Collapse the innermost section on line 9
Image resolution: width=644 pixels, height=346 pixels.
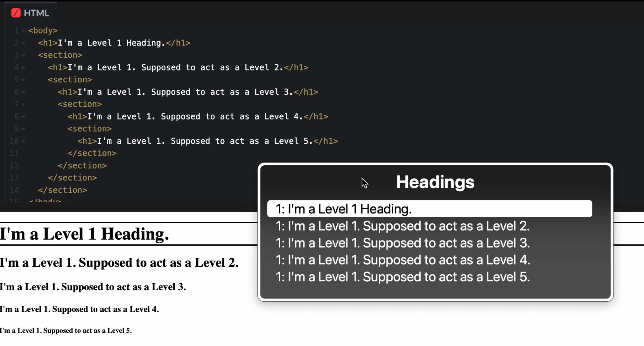click(23, 129)
